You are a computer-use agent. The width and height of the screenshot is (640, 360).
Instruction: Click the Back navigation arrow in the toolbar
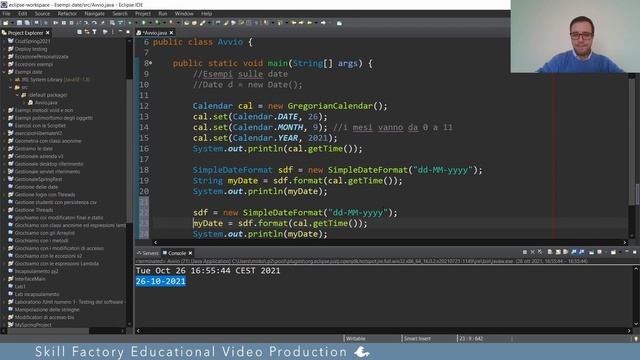point(310,23)
